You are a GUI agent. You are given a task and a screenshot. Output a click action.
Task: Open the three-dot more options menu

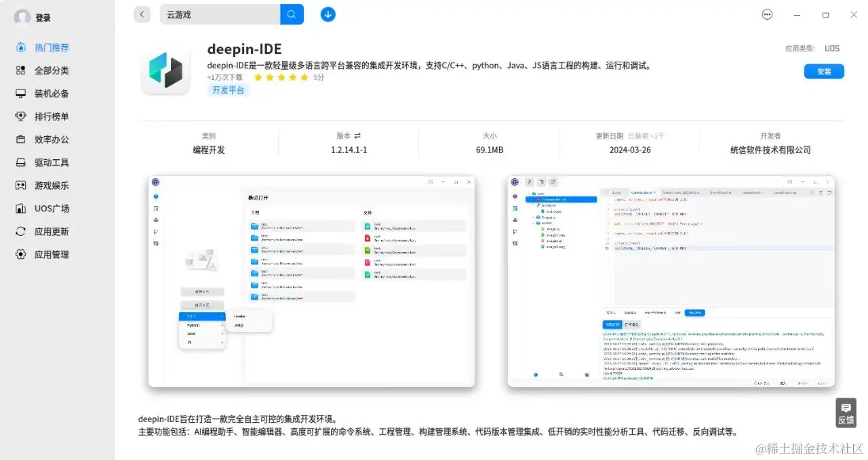tap(767, 14)
